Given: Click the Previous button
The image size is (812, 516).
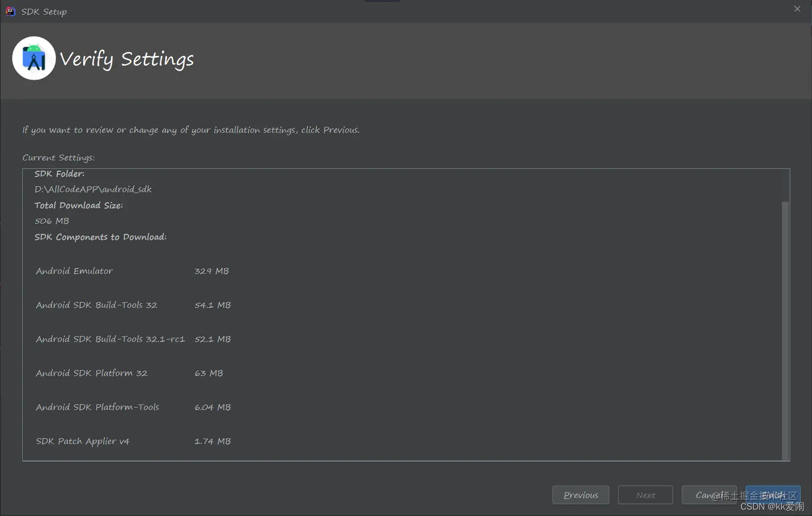Looking at the screenshot, I should click(581, 495).
